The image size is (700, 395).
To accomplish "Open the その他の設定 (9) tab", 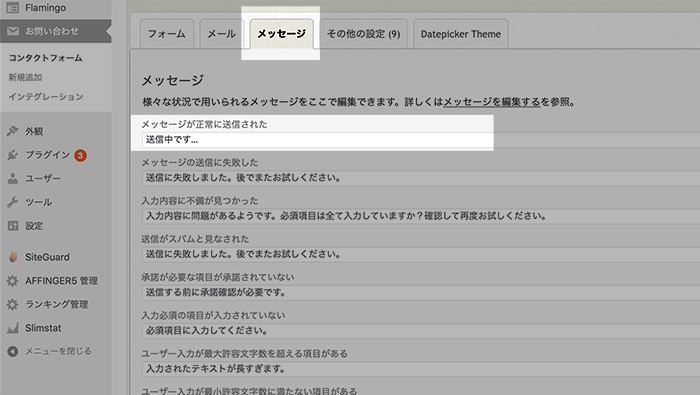I will click(x=363, y=34).
